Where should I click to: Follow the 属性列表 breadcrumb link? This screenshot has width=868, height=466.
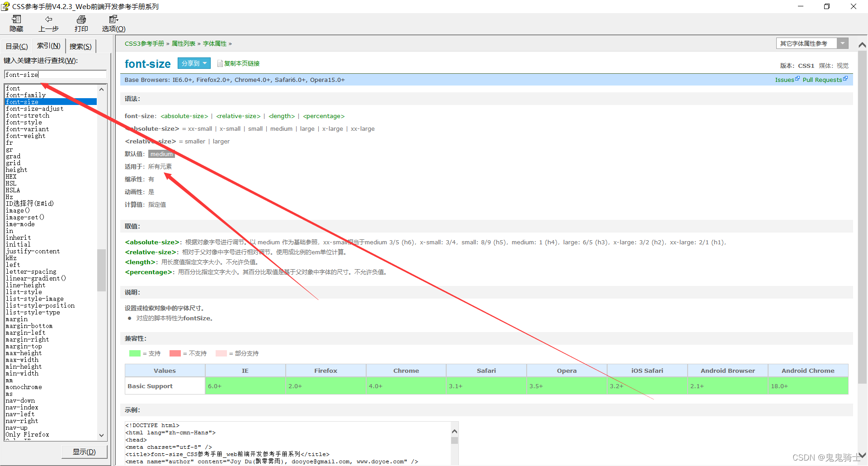point(184,43)
